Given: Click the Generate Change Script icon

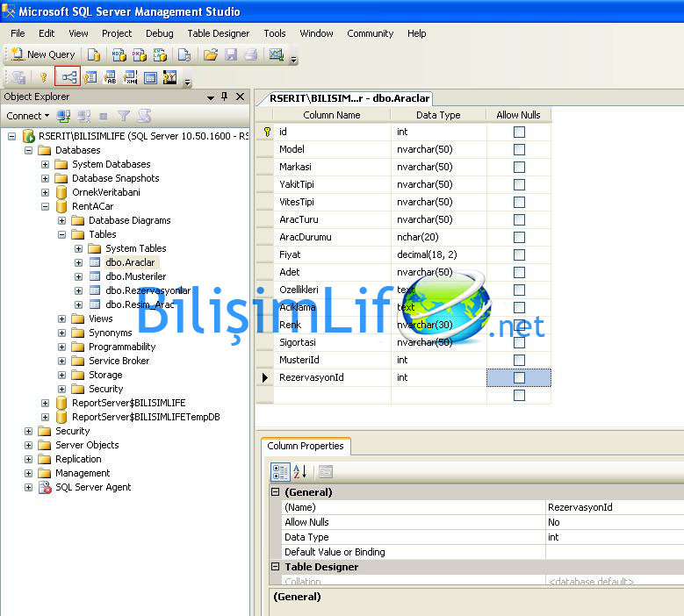Looking at the screenshot, I should [x=18, y=77].
